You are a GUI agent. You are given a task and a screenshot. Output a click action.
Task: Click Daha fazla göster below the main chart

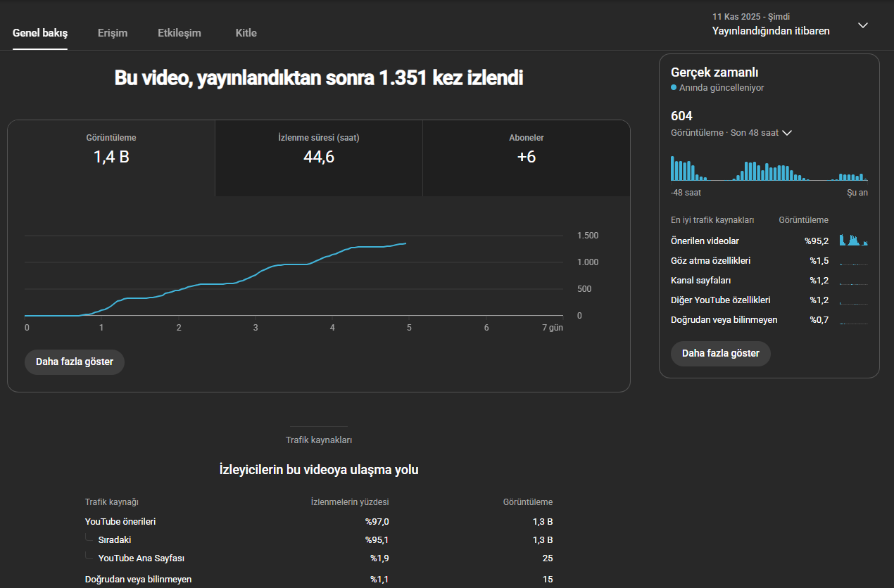pyautogui.click(x=75, y=362)
